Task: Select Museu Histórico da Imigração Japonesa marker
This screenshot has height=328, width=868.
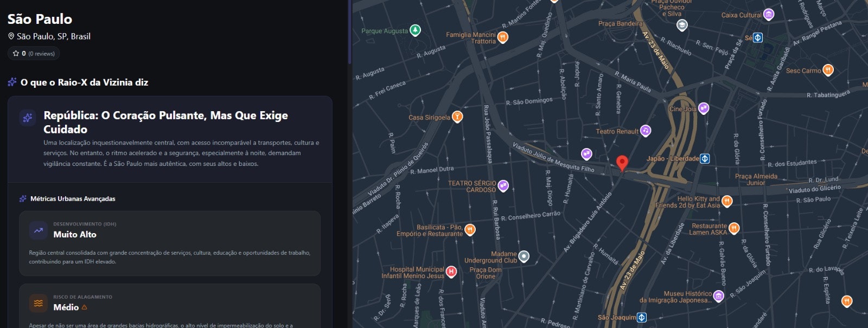Action: click(719, 296)
